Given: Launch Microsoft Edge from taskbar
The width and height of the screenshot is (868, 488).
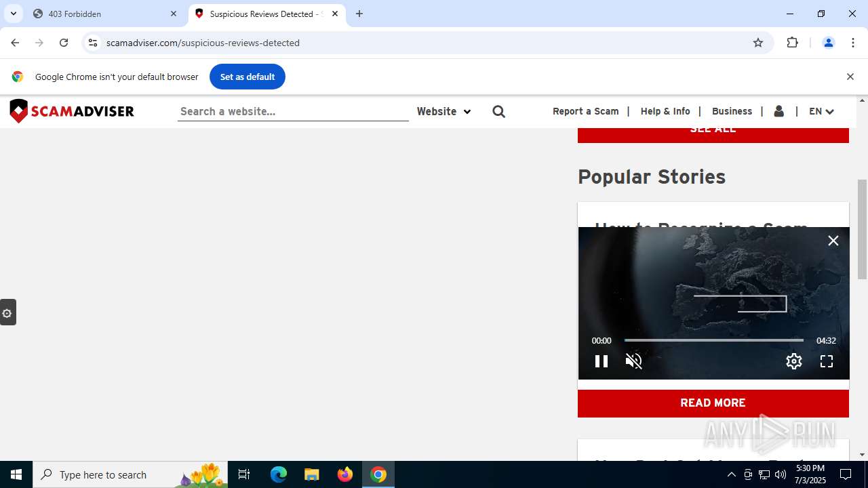Looking at the screenshot, I should 279,474.
